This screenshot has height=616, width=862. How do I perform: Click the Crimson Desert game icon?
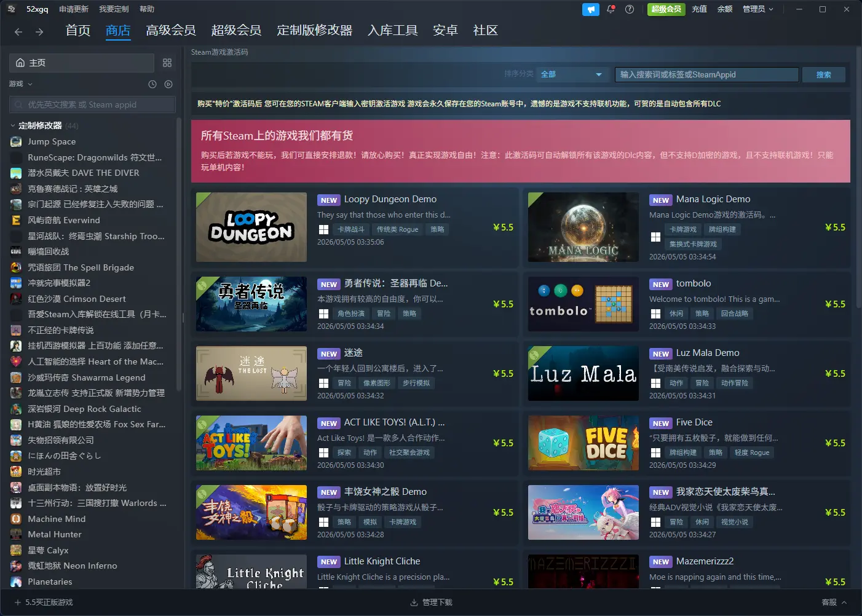pyautogui.click(x=16, y=299)
